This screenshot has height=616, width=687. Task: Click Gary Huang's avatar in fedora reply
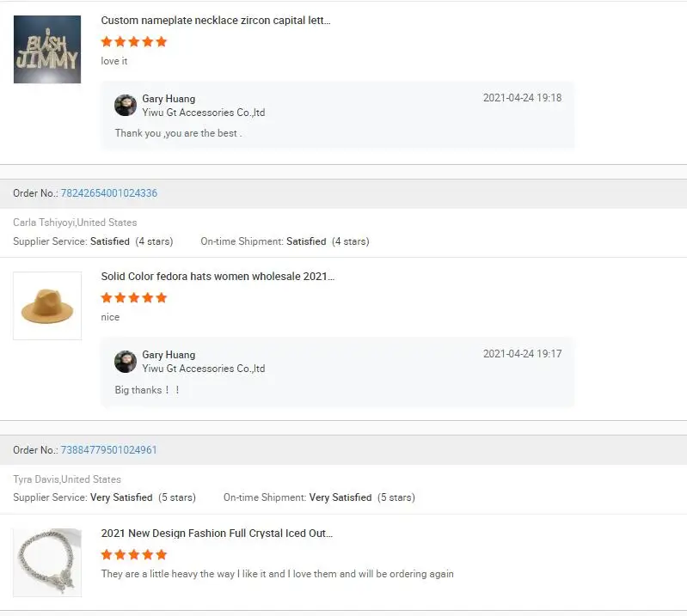[126, 362]
